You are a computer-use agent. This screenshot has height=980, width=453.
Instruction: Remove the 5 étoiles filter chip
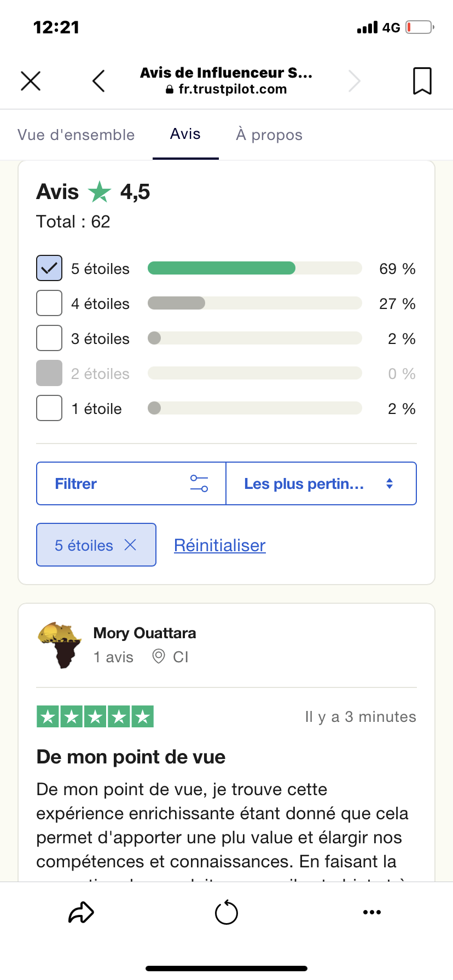point(130,545)
